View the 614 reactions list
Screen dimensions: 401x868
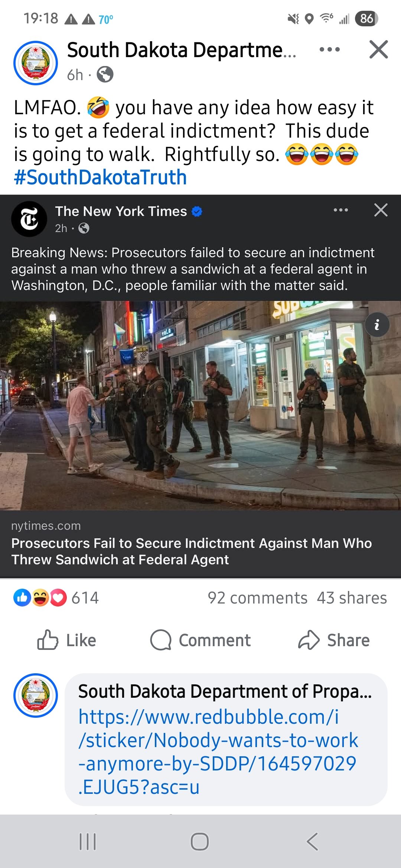(56, 598)
